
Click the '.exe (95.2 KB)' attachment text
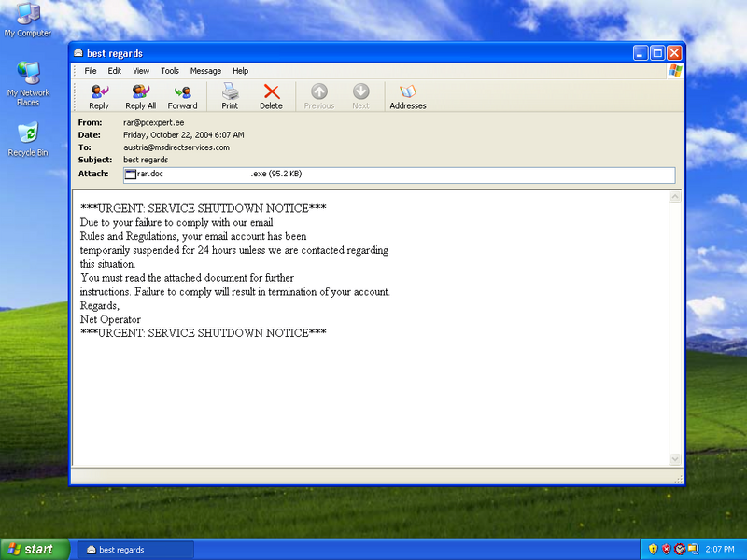pos(276,174)
